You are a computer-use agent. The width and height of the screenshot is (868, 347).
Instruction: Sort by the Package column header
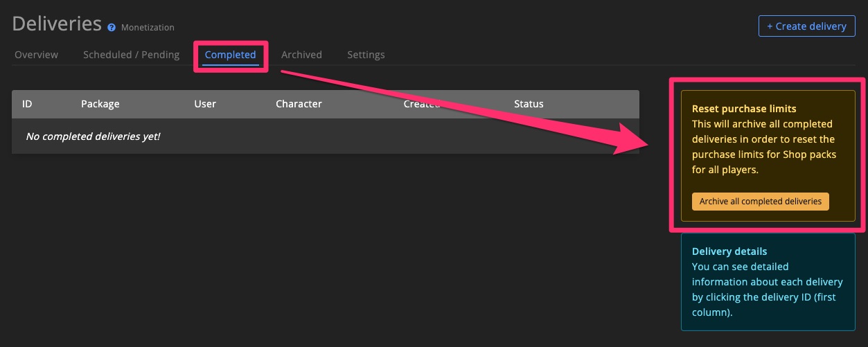tap(100, 104)
